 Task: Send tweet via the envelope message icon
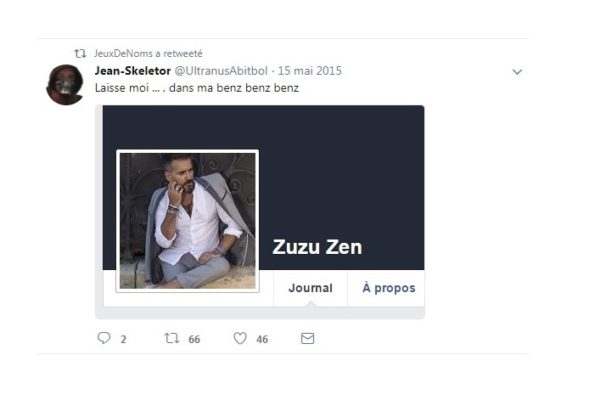(307, 338)
